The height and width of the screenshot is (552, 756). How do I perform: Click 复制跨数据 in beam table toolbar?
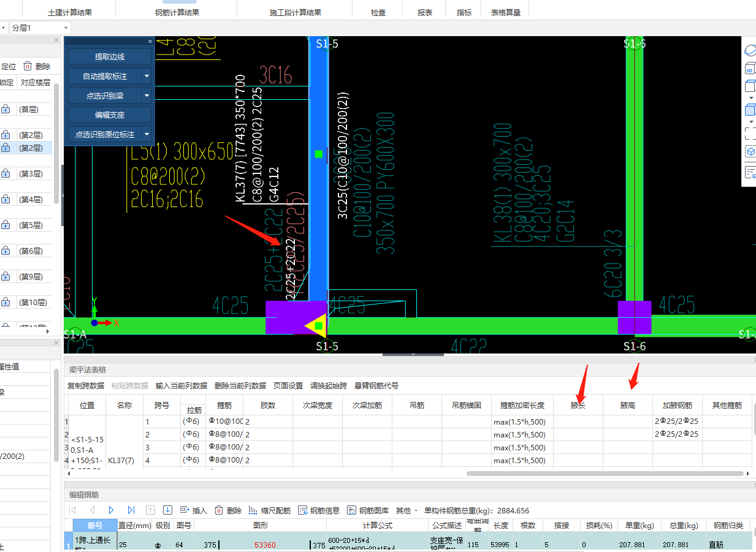click(x=85, y=385)
